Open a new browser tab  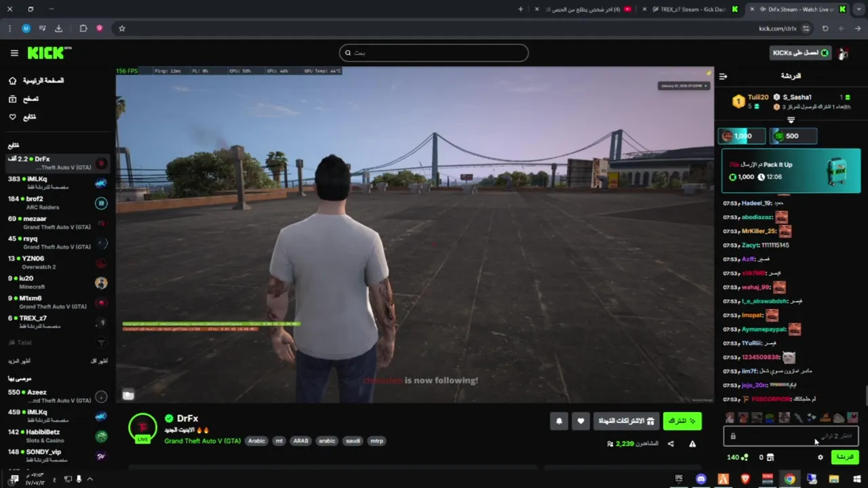pyautogui.click(x=521, y=9)
